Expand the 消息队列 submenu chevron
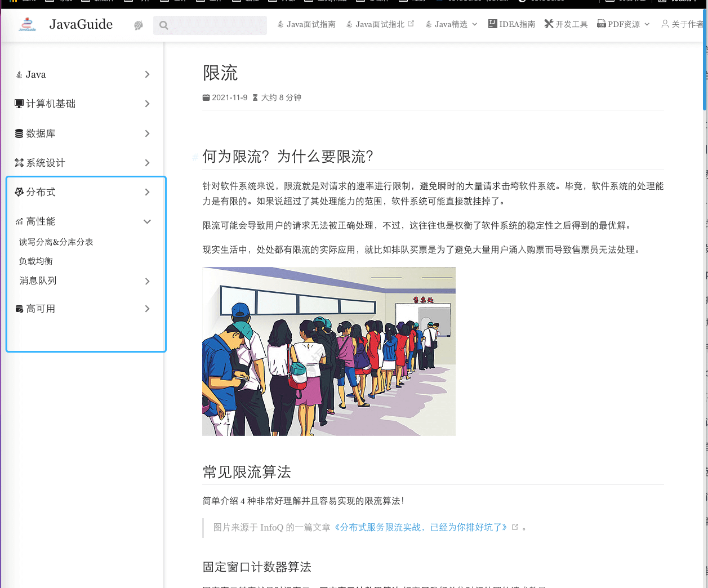Viewport: 708px width, 588px height. coord(147,281)
